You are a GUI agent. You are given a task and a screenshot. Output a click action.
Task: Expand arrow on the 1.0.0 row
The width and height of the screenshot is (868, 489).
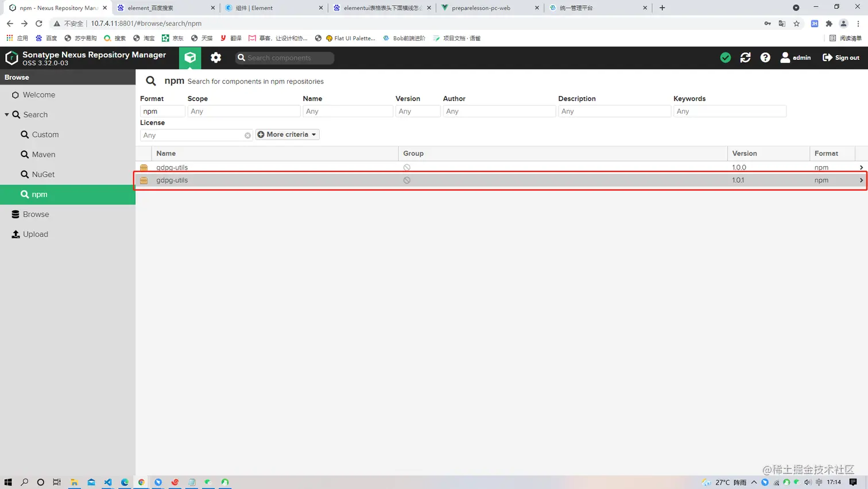[861, 167]
